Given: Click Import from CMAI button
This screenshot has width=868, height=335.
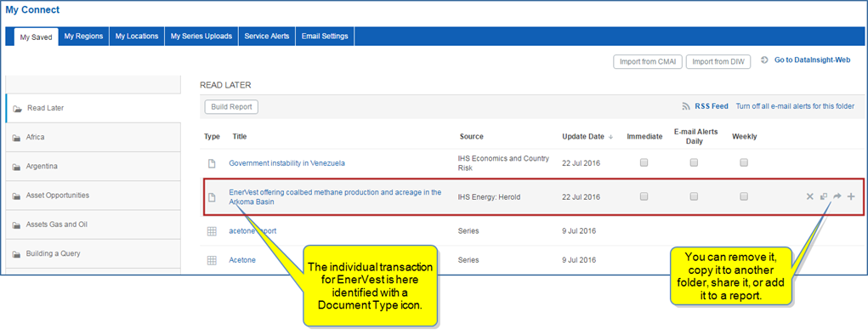Looking at the screenshot, I should pyautogui.click(x=648, y=61).
